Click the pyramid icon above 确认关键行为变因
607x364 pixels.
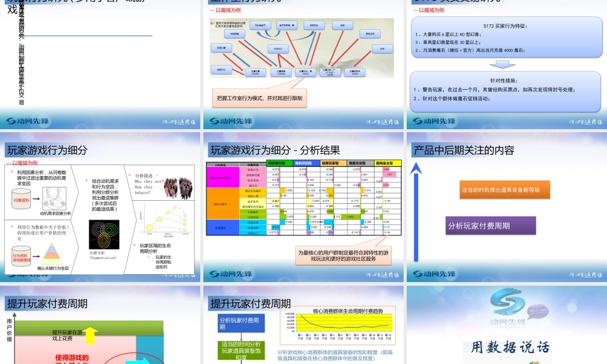click(52, 254)
